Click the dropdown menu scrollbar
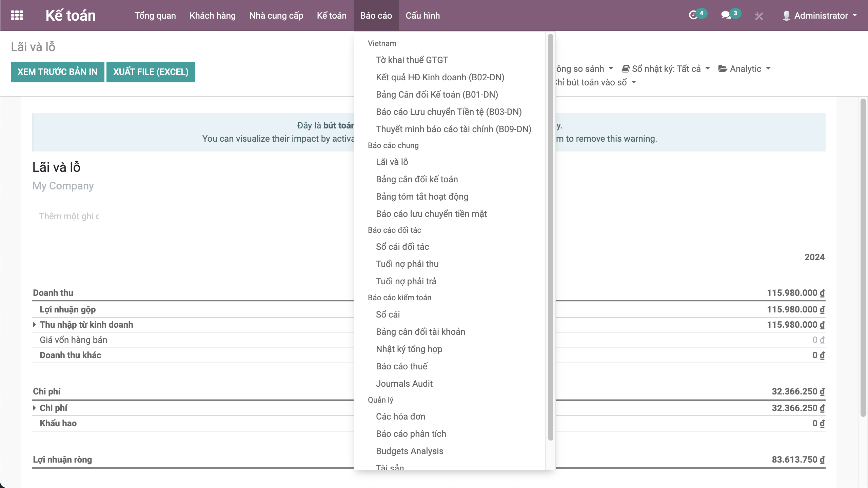 click(x=550, y=237)
